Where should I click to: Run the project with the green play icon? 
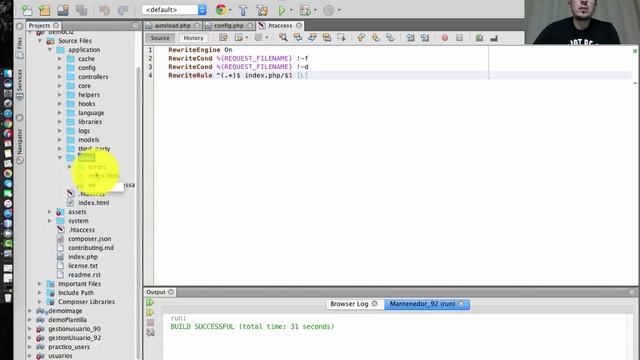point(282,10)
